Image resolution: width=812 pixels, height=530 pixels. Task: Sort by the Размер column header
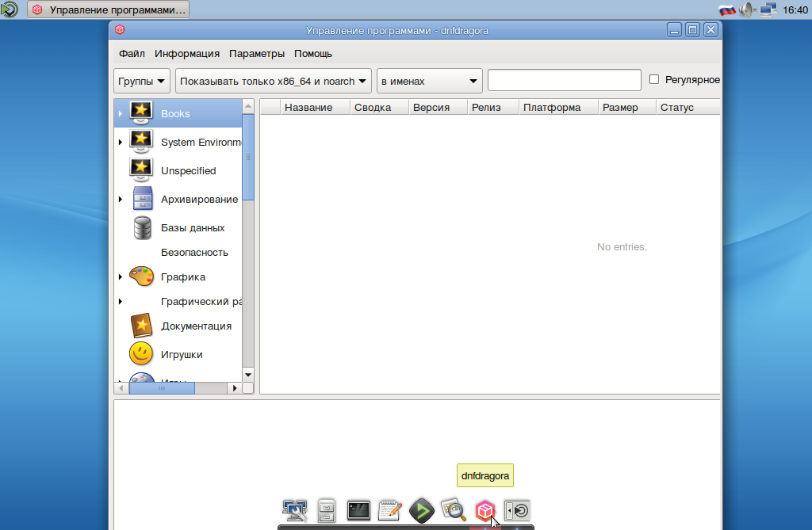[x=627, y=107]
